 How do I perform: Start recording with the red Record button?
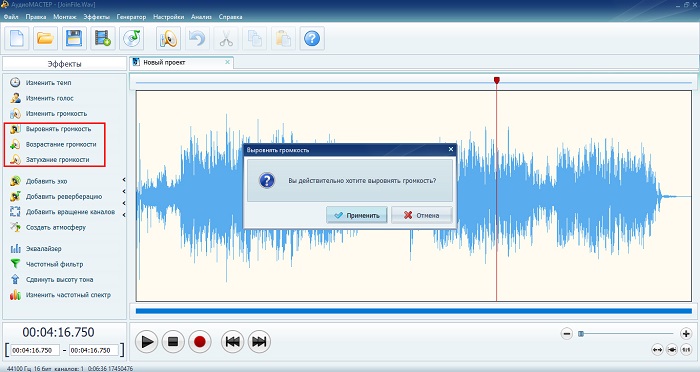(200, 342)
